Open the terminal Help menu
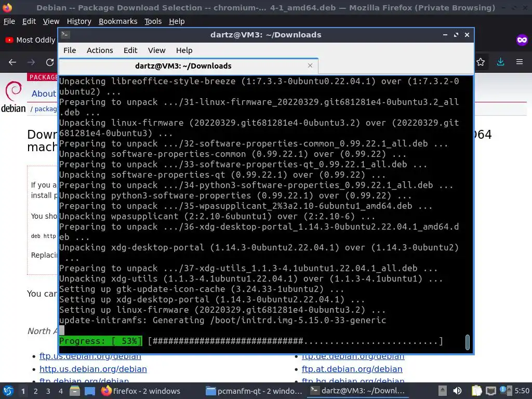This screenshot has height=399, width=532. tap(184, 50)
